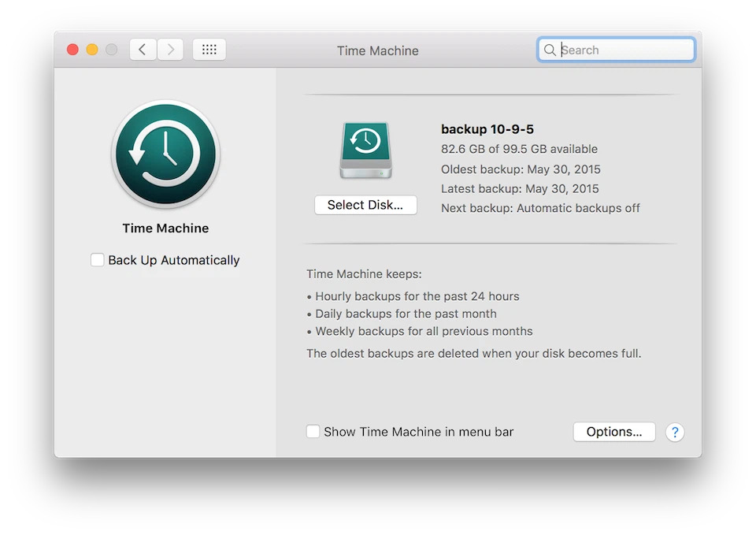Close the window with red button
Image resolution: width=756 pixels, height=535 pixels.
tap(72, 50)
